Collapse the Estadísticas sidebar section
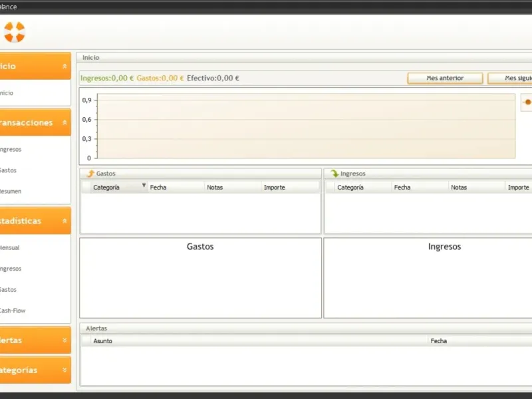Screen dimensions: 532x399 tap(65, 221)
